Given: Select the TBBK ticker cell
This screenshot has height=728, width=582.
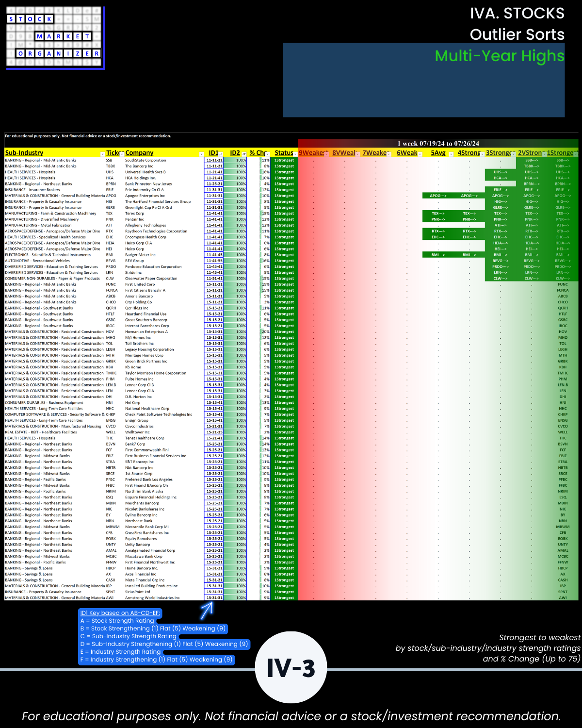Looking at the screenshot, I should tap(114, 166).
